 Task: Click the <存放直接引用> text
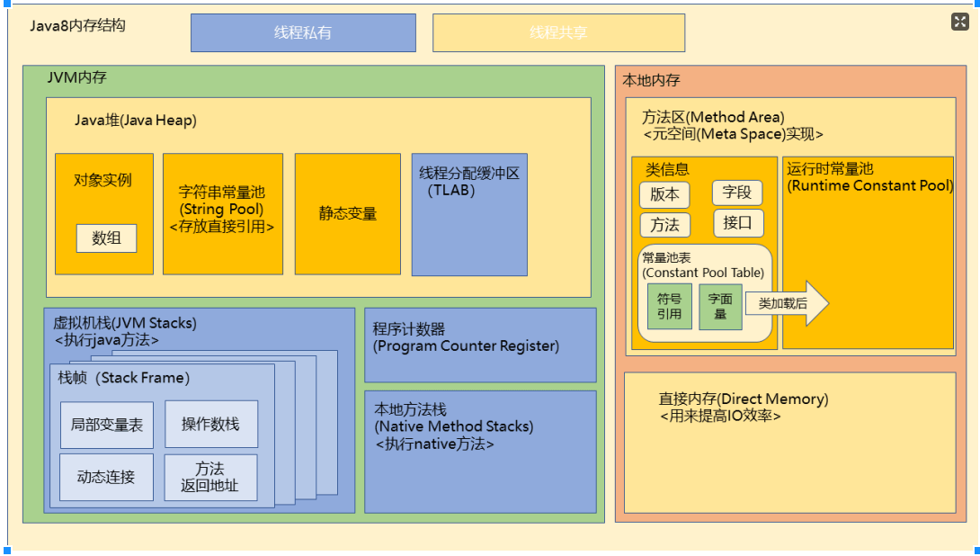pos(222,227)
